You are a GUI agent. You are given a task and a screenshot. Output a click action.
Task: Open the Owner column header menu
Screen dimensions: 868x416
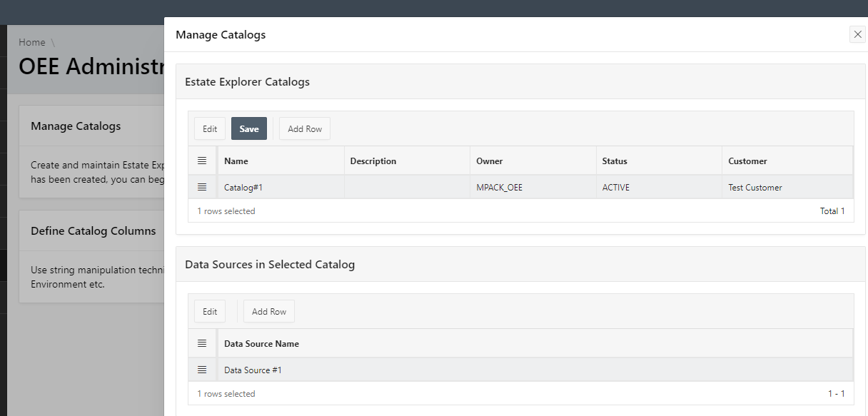point(490,161)
